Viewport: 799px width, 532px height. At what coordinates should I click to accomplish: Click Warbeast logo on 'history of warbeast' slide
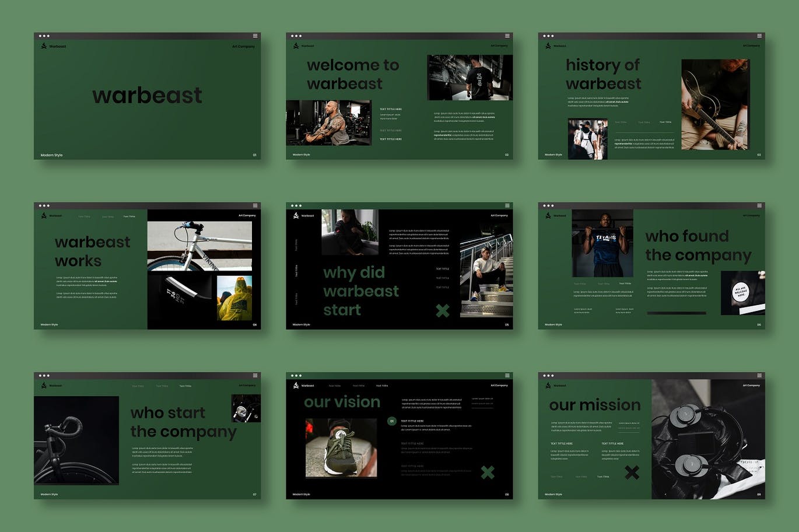[548, 45]
